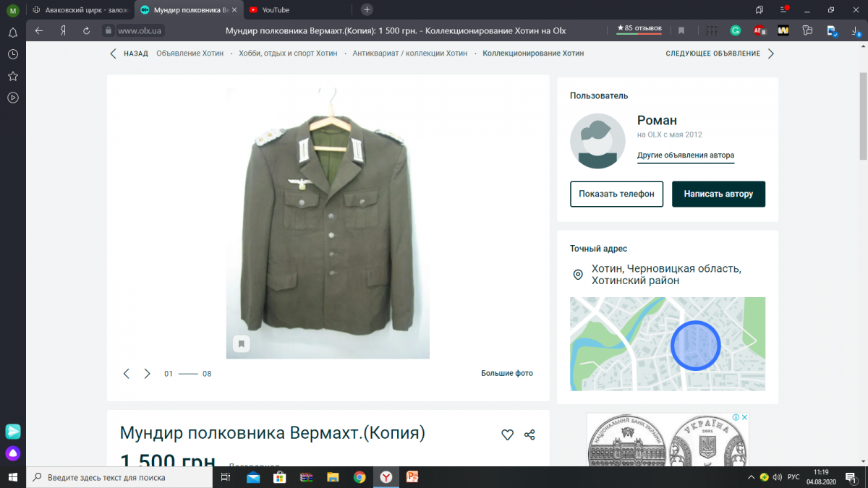Open Task View on taskbar

[226, 477]
